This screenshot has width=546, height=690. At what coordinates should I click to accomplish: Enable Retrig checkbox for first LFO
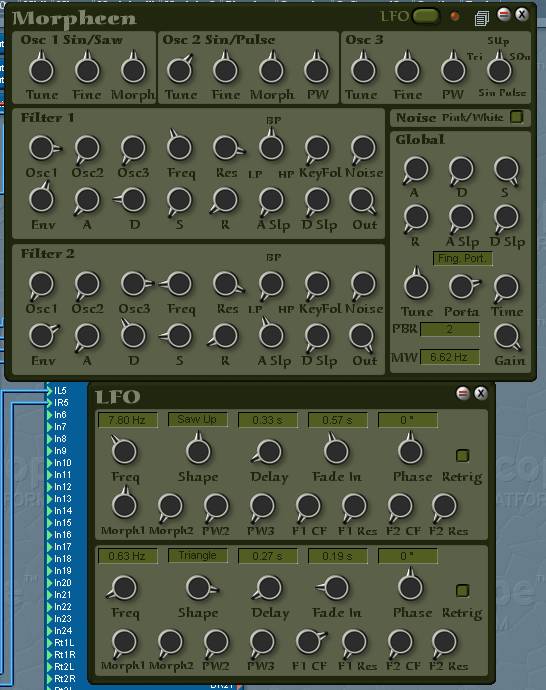(462, 455)
